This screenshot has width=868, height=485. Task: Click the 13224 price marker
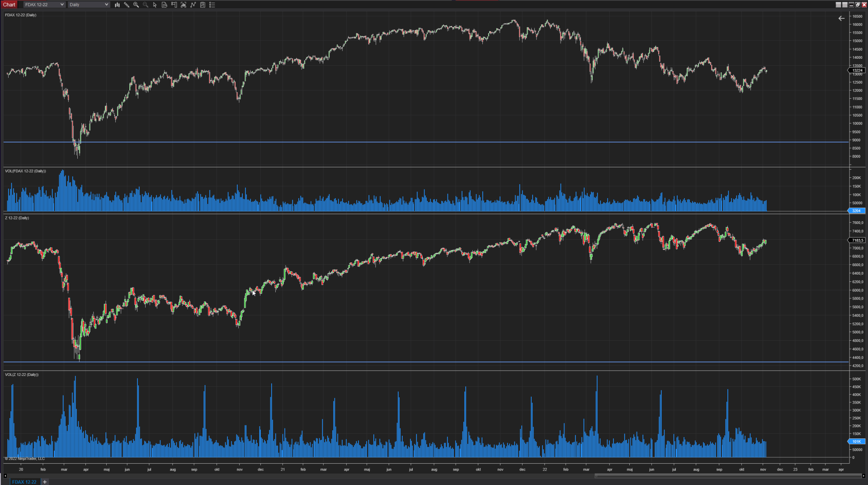[857, 70]
